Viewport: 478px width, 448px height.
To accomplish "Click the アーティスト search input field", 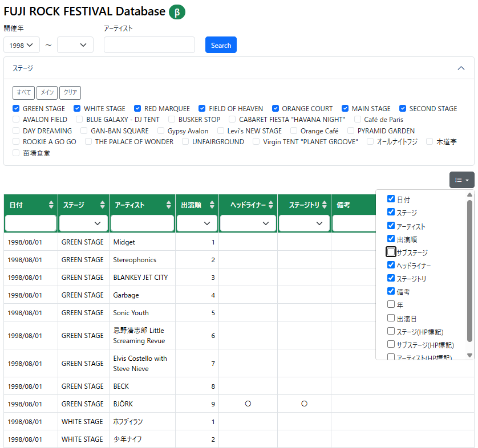I will 149,45.
